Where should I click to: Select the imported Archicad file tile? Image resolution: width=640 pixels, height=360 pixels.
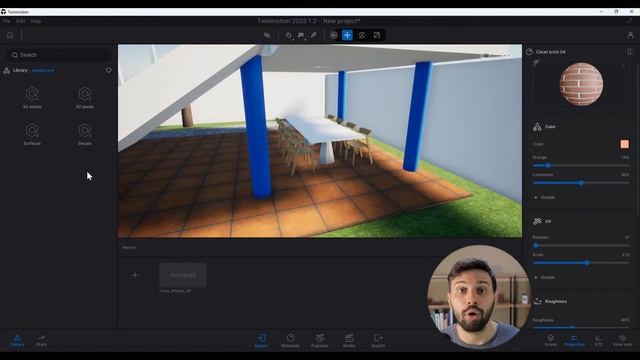[x=182, y=275]
